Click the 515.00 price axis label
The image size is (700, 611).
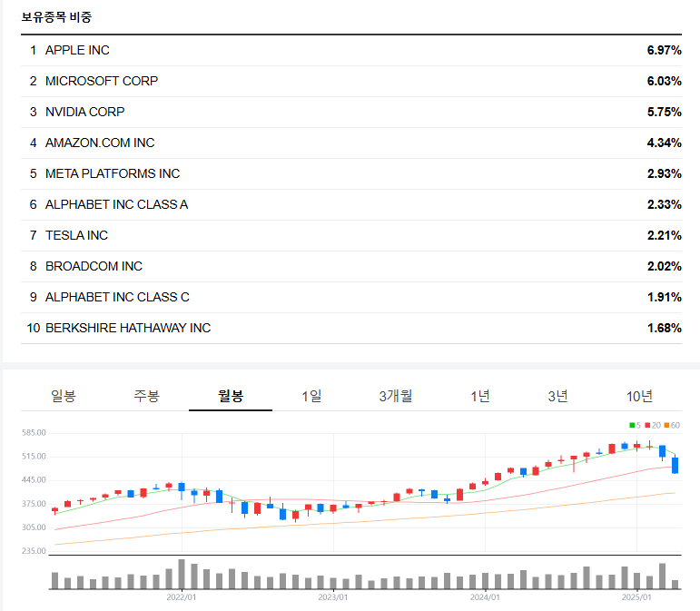[34, 456]
